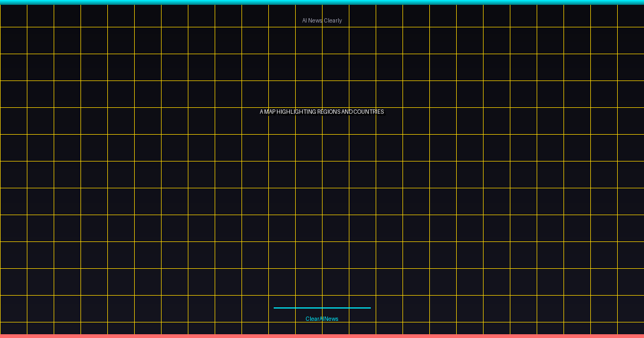Select the top-right grid cell
The height and width of the screenshot is (338, 644).
(631, 15)
